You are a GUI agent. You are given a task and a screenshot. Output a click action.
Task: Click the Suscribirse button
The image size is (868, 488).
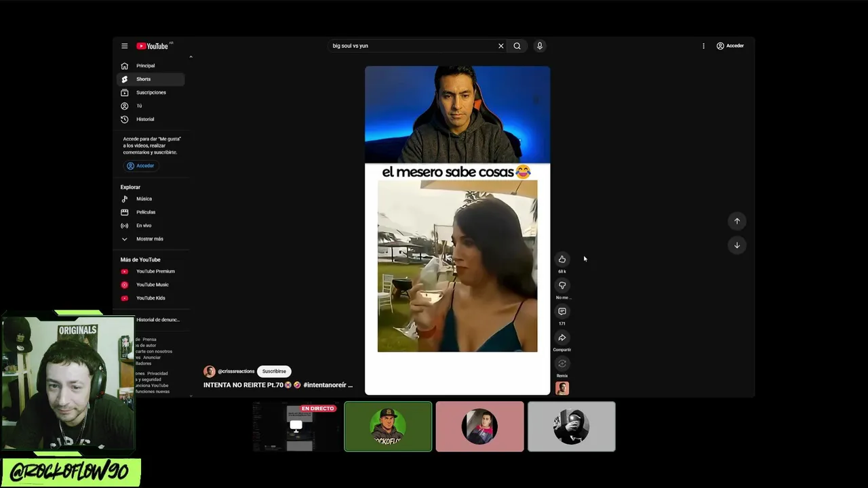[x=274, y=371]
